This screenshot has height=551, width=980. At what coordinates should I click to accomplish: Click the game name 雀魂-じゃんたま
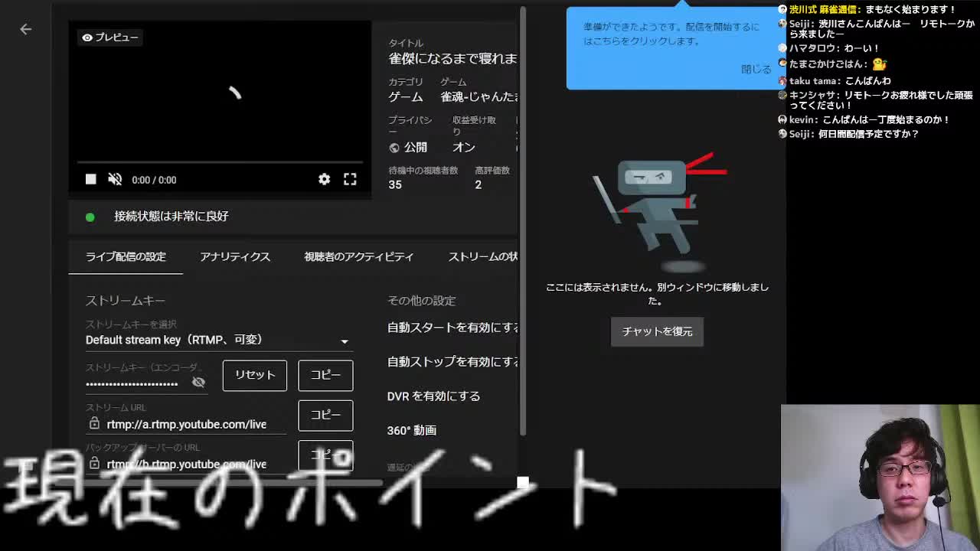point(479,97)
